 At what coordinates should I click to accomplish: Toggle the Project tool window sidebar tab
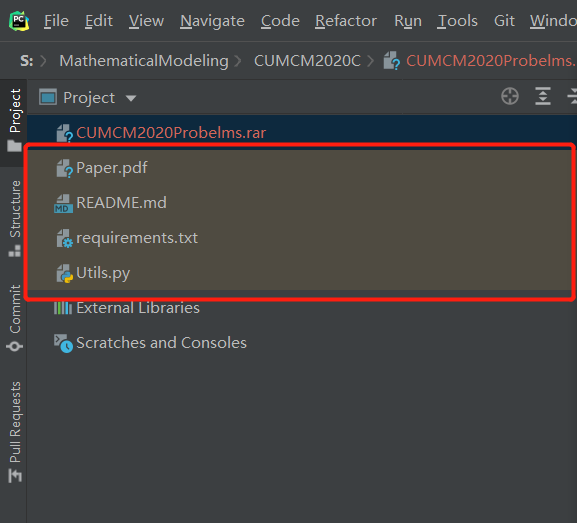click(15, 120)
